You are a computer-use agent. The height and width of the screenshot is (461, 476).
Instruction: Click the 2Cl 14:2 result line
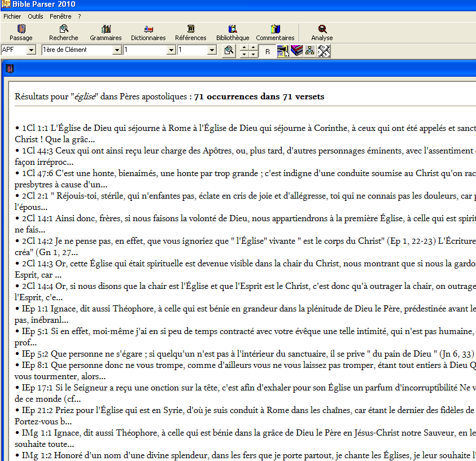[245, 247]
